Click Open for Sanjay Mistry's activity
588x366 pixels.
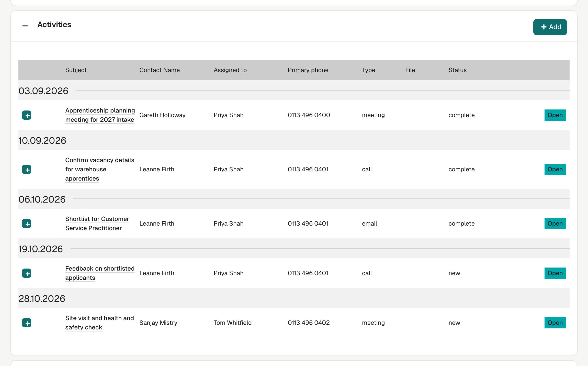tap(555, 323)
